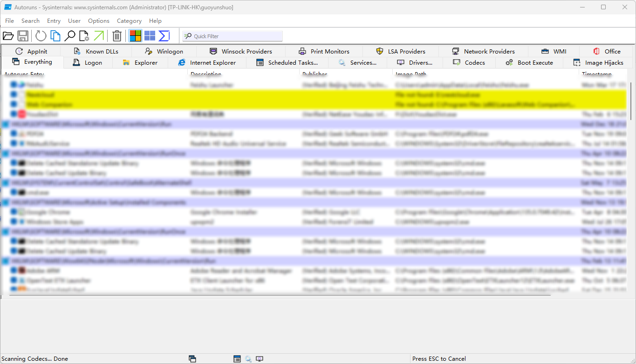
Task: Switch to the Office tab
Action: coord(607,51)
